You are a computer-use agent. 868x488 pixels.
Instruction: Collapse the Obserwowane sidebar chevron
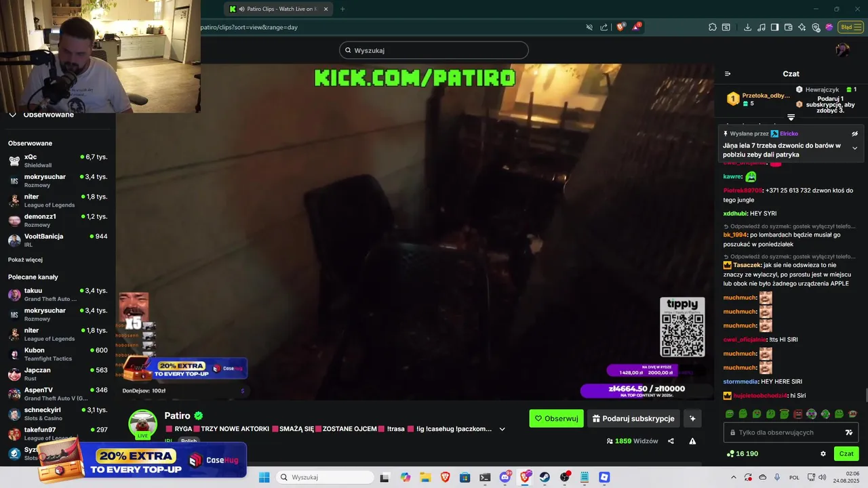click(12, 115)
